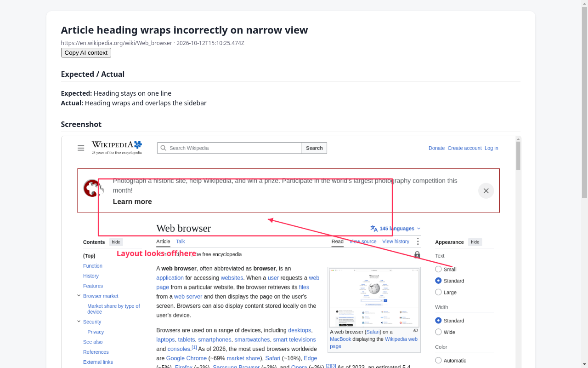The height and width of the screenshot is (368, 588).
Task: Open the Google Chrome article link
Action: click(x=187, y=358)
